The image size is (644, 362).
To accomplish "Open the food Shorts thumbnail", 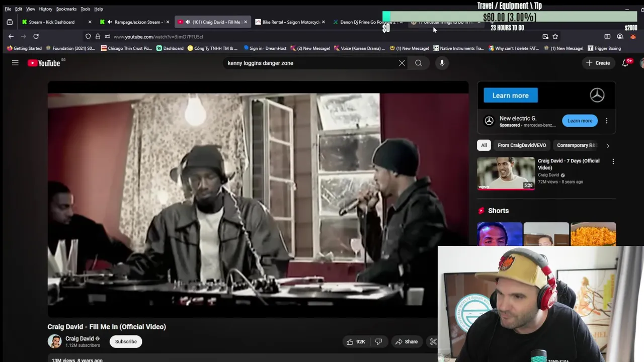I will click(593, 234).
